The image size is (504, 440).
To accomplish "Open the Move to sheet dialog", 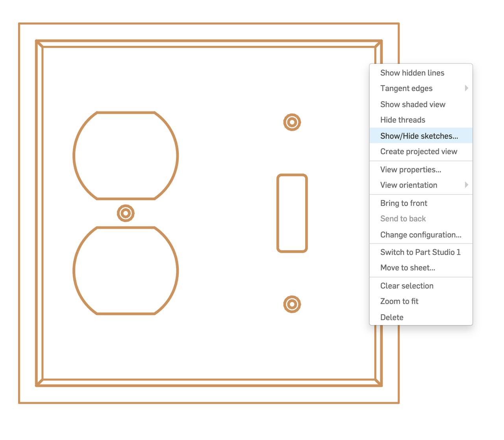I will pos(408,268).
